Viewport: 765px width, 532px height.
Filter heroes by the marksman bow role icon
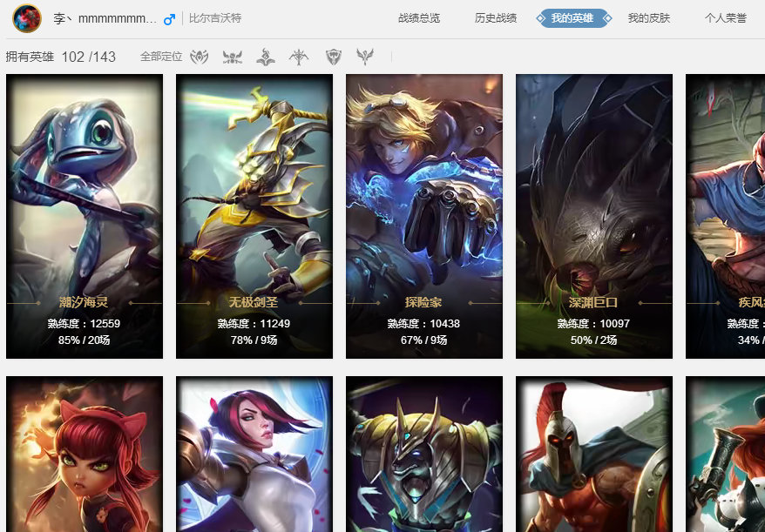click(299, 57)
